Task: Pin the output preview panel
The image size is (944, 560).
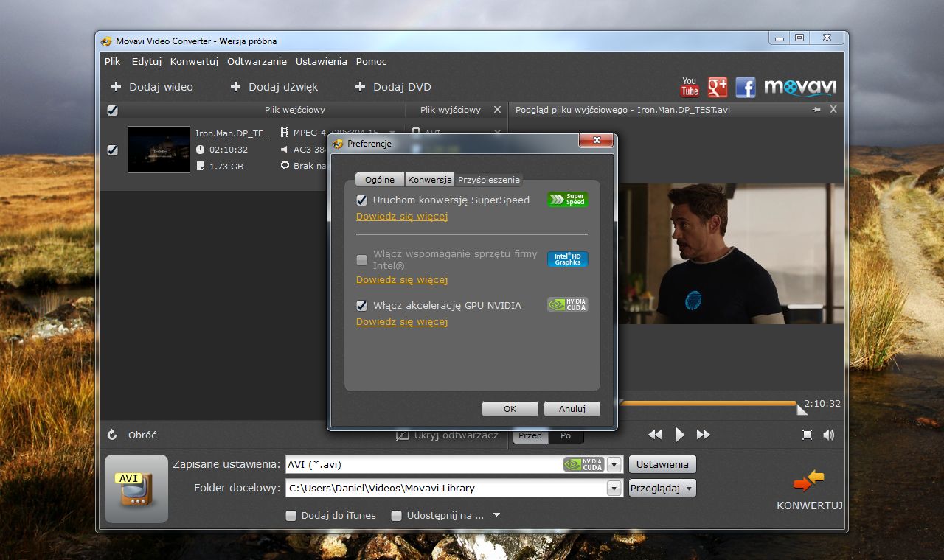Action: tap(817, 109)
